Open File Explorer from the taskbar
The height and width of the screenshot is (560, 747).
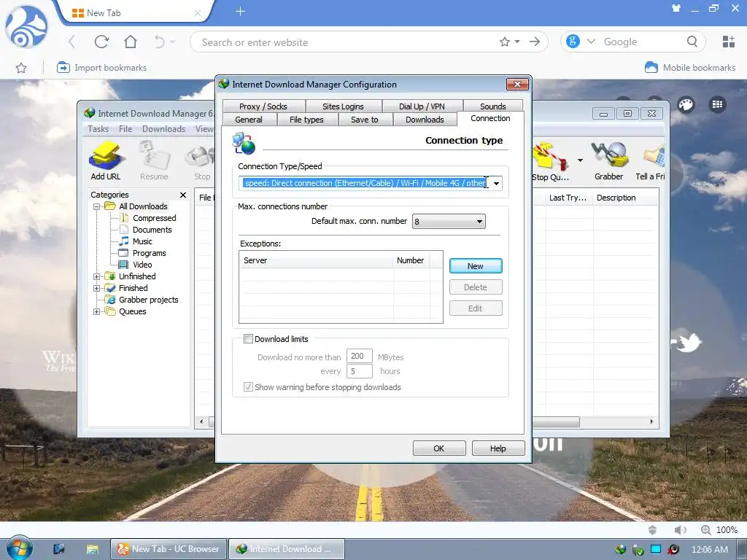[93, 549]
